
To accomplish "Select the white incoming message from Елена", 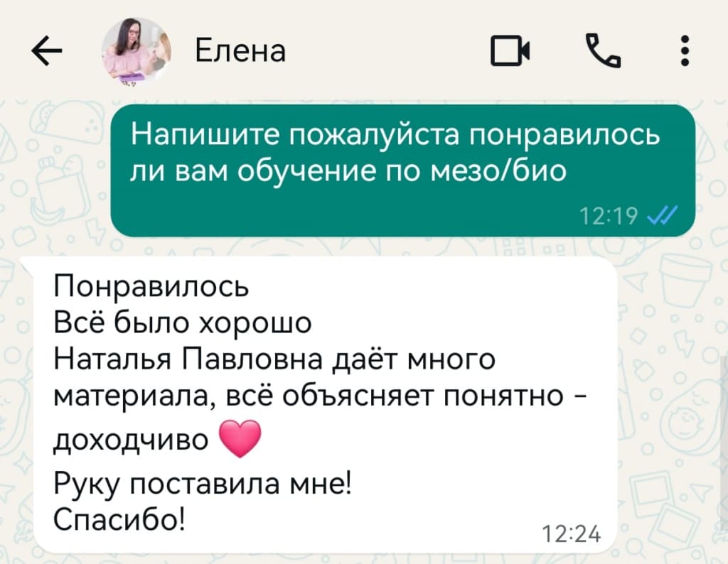I will pos(325,404).
